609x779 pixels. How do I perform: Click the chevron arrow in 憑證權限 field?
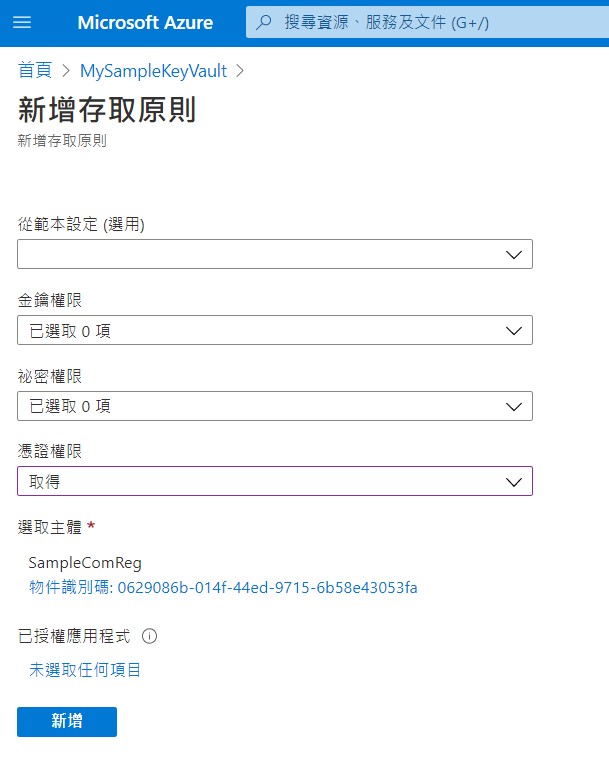coord(514,481)
